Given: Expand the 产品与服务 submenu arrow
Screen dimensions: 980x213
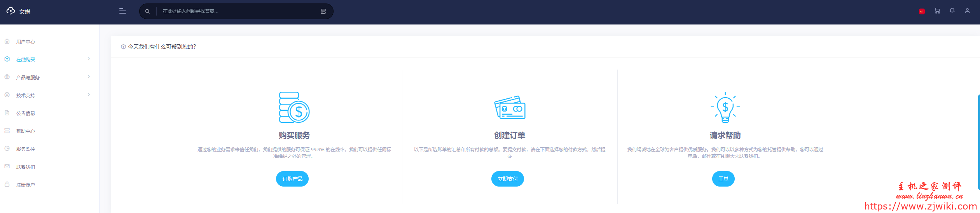Looking at the screenshot, I should tap(89, 77).
